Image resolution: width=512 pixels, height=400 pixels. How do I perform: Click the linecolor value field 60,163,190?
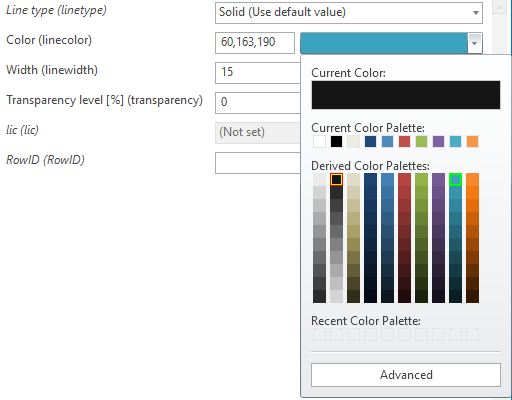click(x=255, y=43)
